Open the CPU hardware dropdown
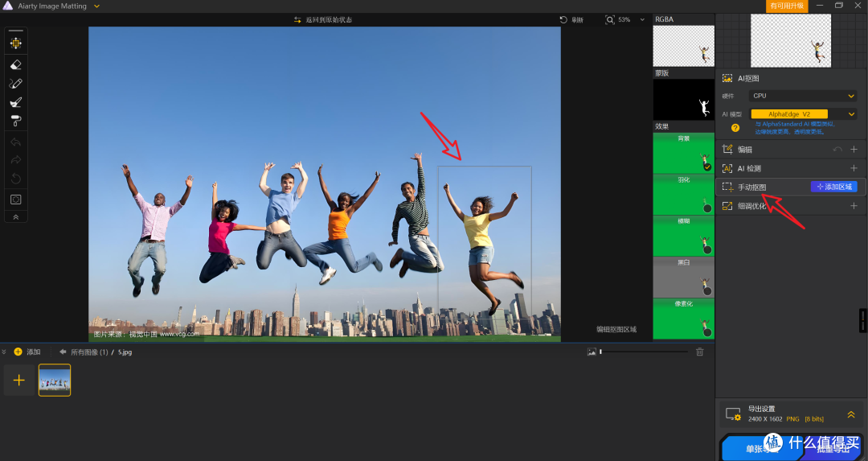The width and height of the screenshot is (868, 461). pos(803,96)
